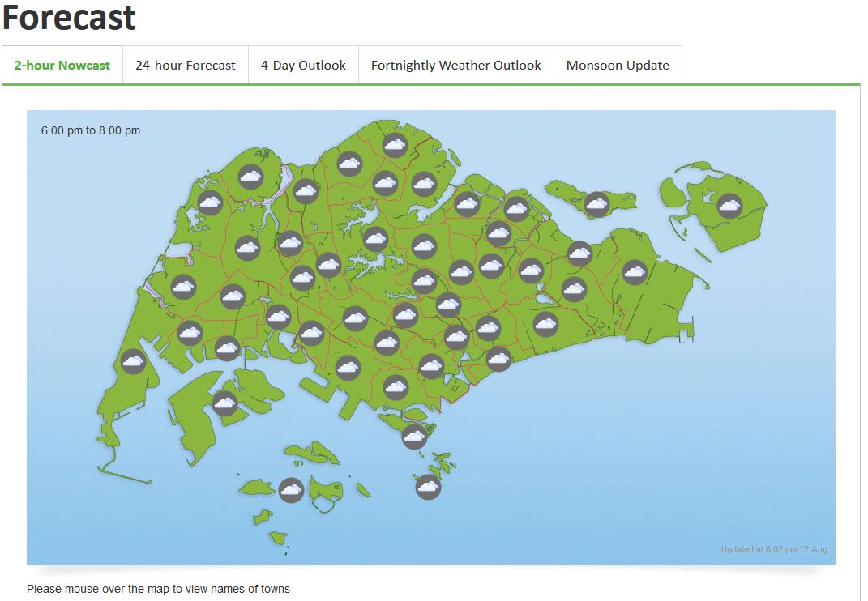The image size is (868, 601).
Task: Select the northernmost cloudy icon at Sembawang
Action: click(x=395, y=145)
